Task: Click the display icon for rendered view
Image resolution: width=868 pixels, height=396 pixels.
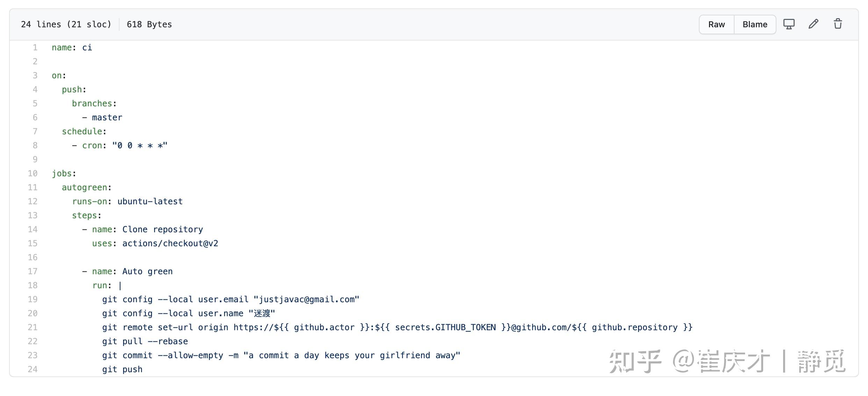Action: point(789,24)
